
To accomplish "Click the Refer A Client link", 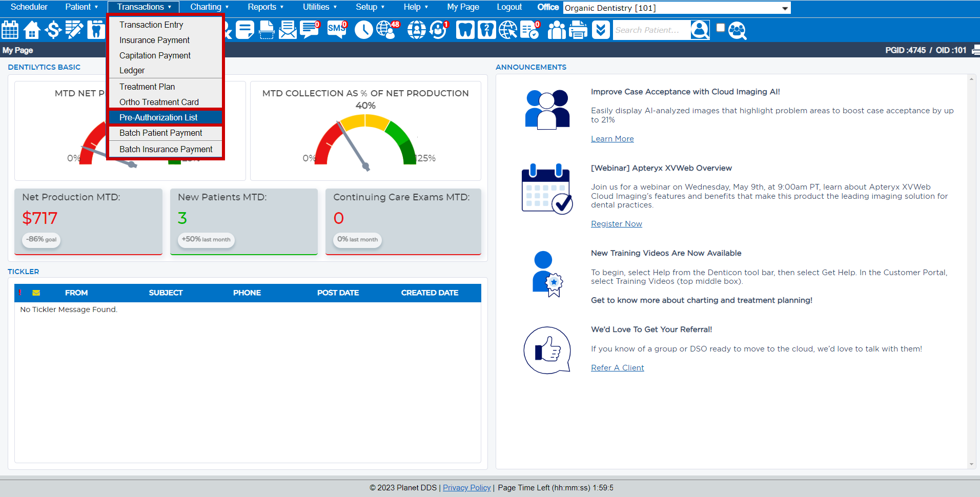I will pos(617,367).
